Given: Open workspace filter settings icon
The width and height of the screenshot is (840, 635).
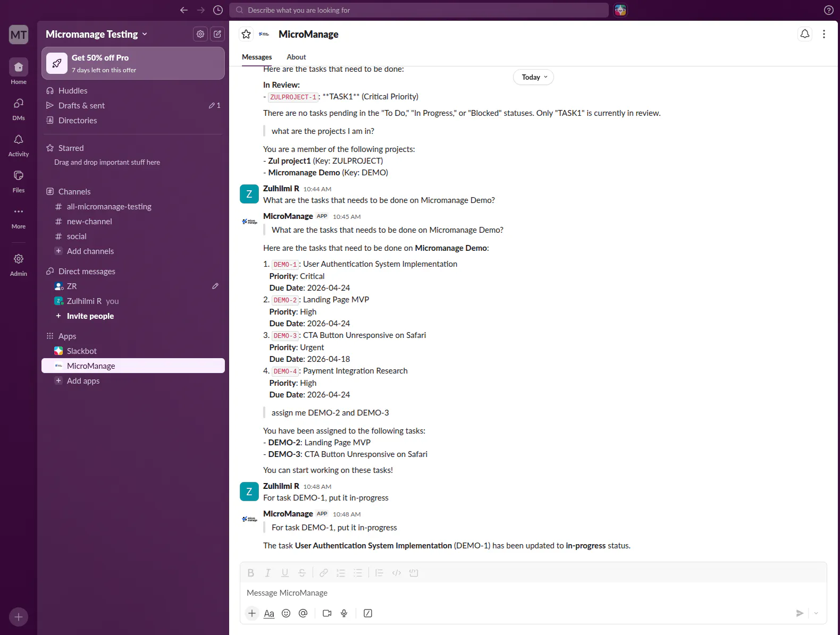Looking at the screenshot, I should coord(200,34).
